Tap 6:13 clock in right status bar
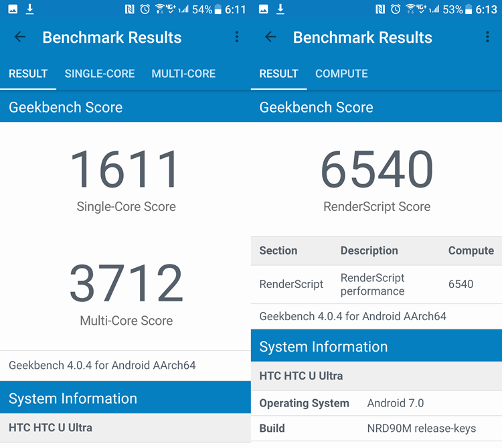502x448 pixels. point(486,9)
